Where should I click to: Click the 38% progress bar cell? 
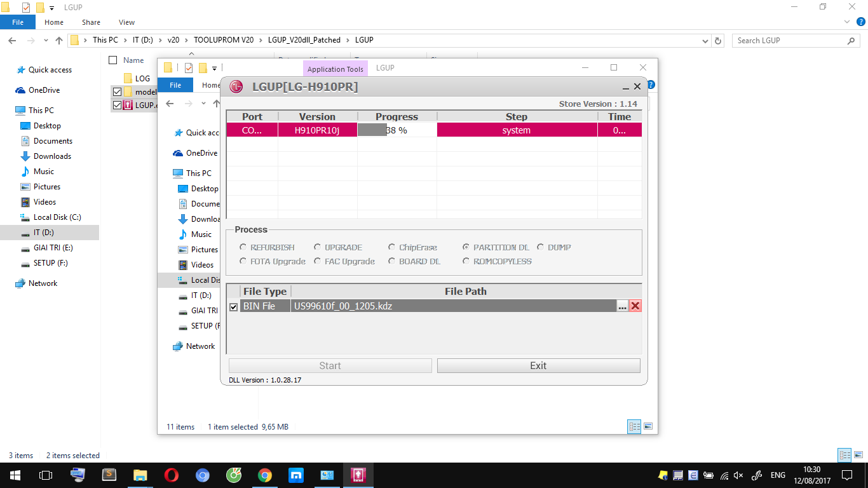point(397,130)
